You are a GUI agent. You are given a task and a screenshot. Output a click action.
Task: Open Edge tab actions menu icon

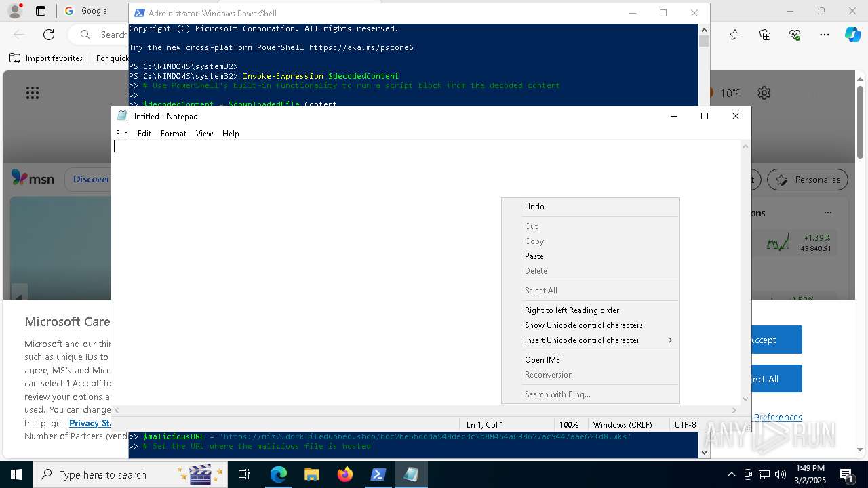(x=41, y=11)
